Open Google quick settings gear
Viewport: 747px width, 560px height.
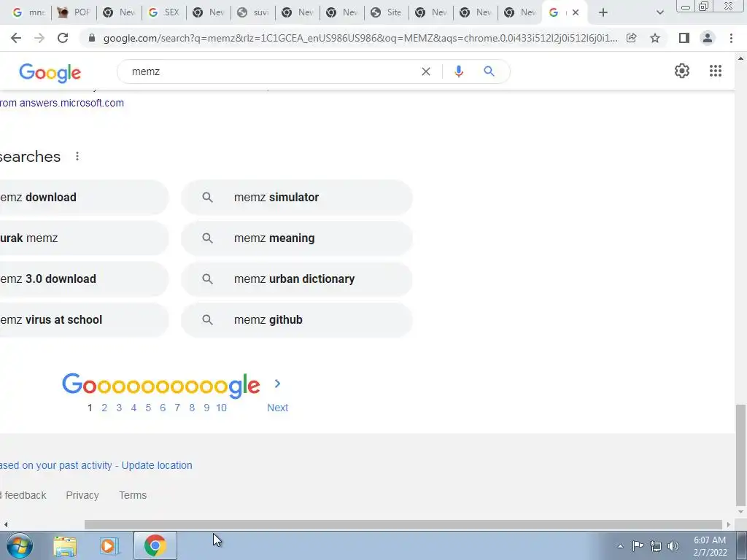pos(682,71)
